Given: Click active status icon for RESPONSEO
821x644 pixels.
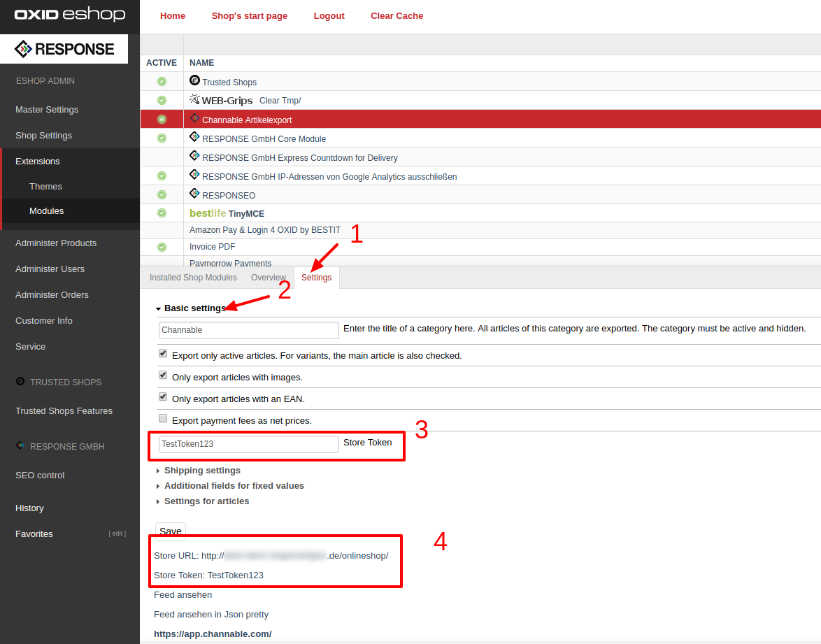Looking at the screenshot, I should click(162, 195).
